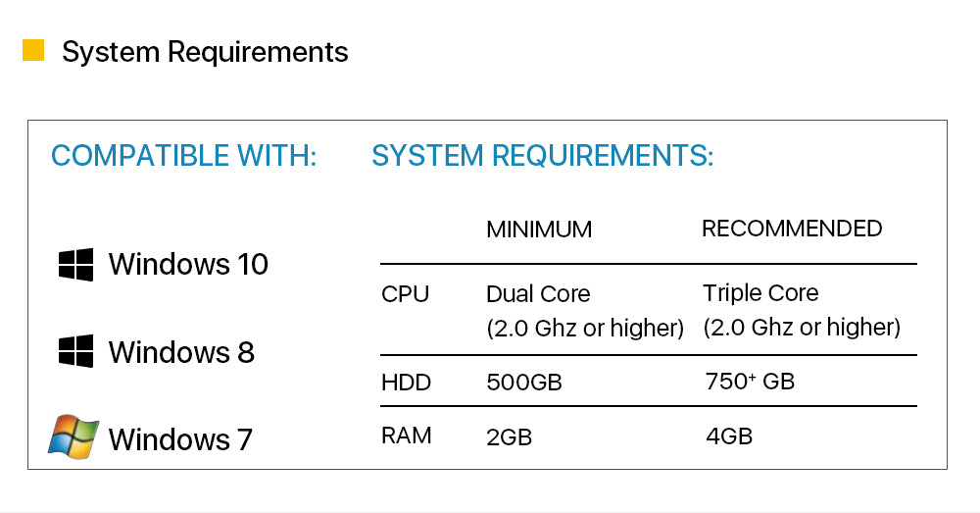
Task: Click the 4GB recommended RAM value
Action: [729, 436]
